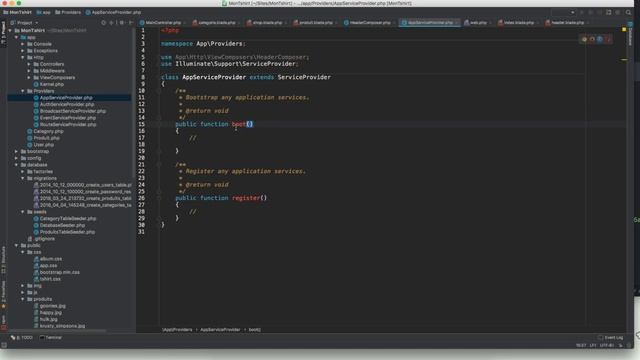Click the Safari browser preview icon
This screenshot has height=360, width=640.
click(600, 39)
